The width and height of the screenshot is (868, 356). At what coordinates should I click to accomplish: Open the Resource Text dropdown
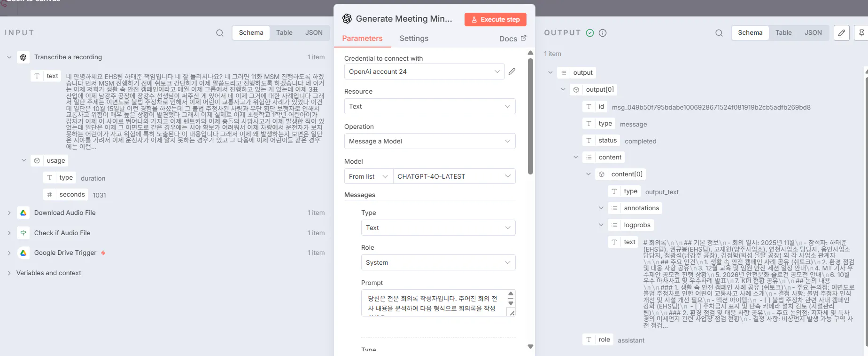pos(430,107)
